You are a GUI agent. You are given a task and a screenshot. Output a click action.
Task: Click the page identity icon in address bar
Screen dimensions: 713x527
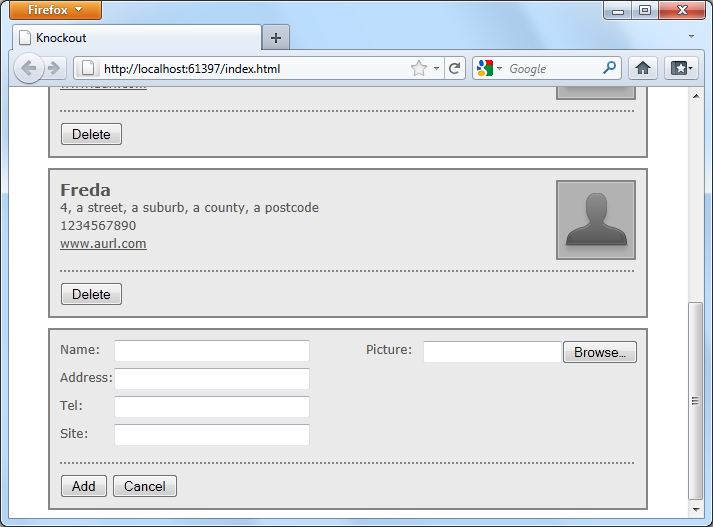[x=88, y=69]
